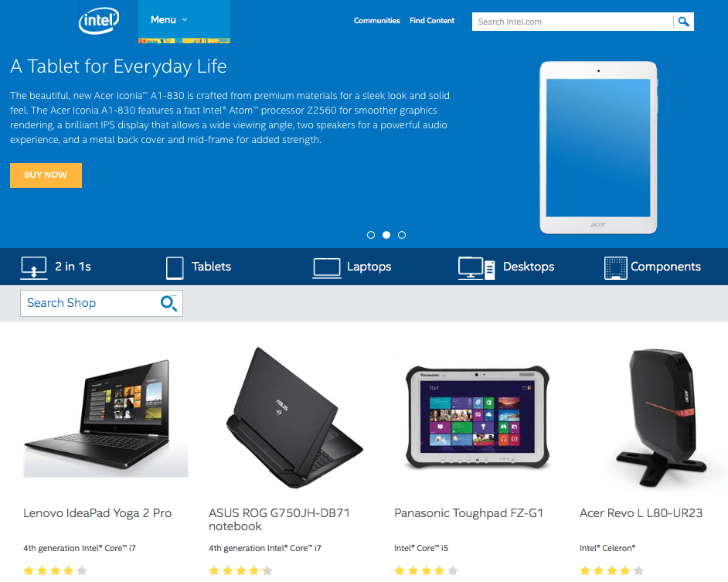The height and width of the screenshot is (582, 728).
Task: Select the Tablets category icon
Action: point(175,268)
